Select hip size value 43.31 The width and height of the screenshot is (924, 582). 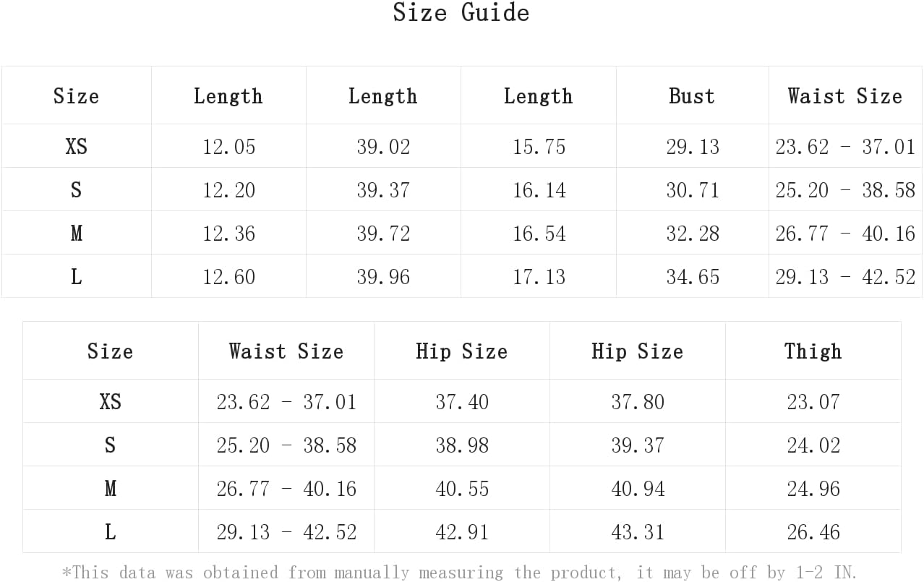point(638,532)
